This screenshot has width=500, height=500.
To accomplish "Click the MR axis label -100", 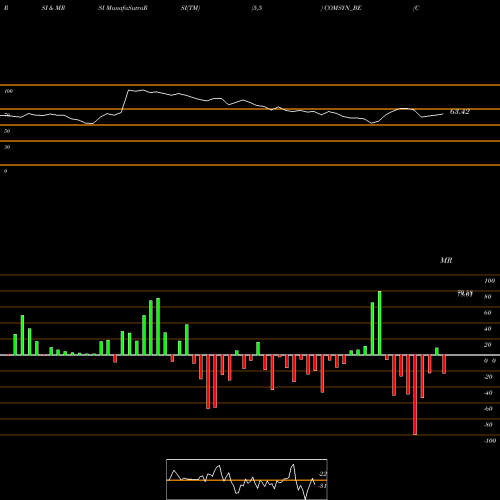I will pyautogui.click(x=490, y=441).
